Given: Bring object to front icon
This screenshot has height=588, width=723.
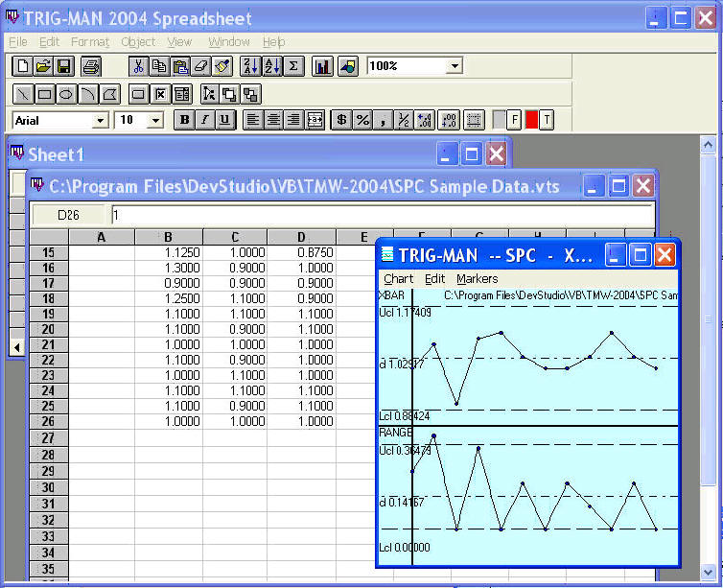Looking at the screenshot, I should coord(229,94).
